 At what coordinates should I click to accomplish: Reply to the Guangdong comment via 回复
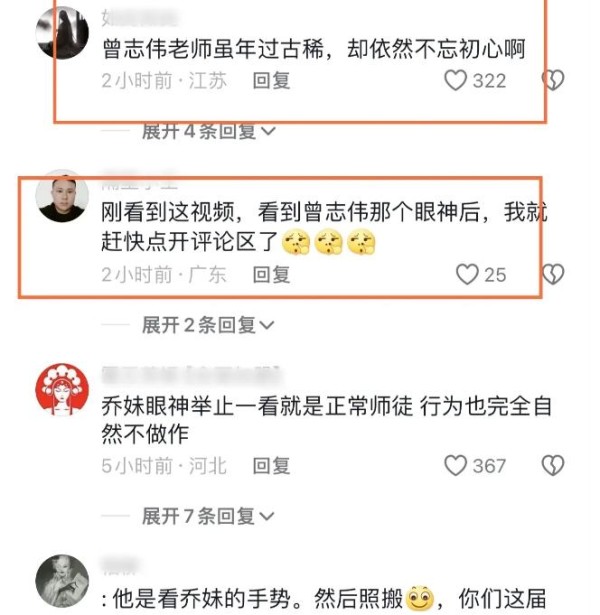pyautogui.click(x=271, y=275)
